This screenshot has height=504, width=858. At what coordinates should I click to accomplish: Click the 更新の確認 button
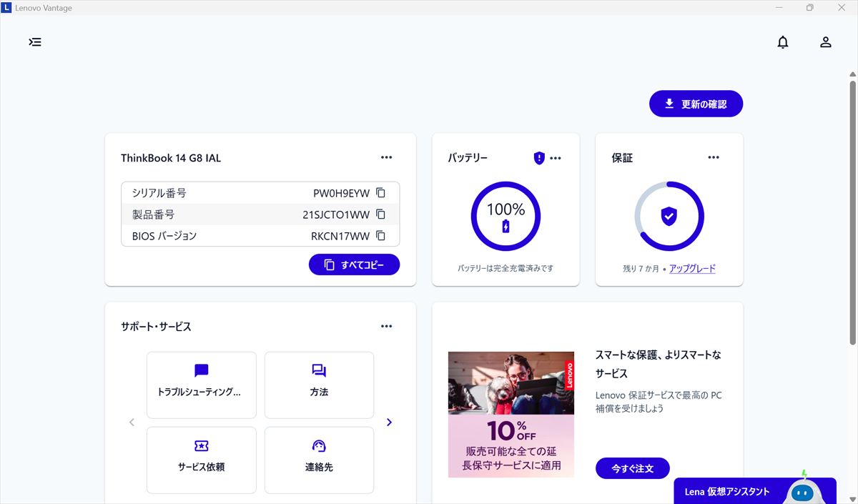tap(696, 104)
